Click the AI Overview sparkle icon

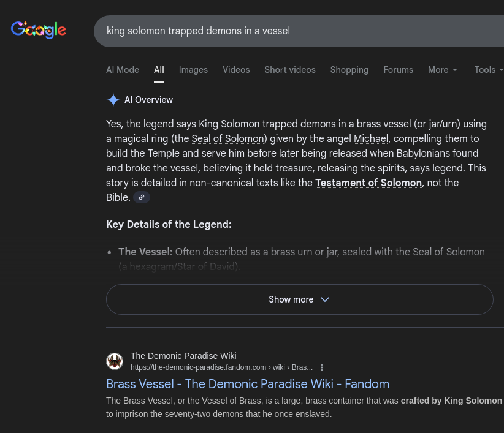pos(113,100)
